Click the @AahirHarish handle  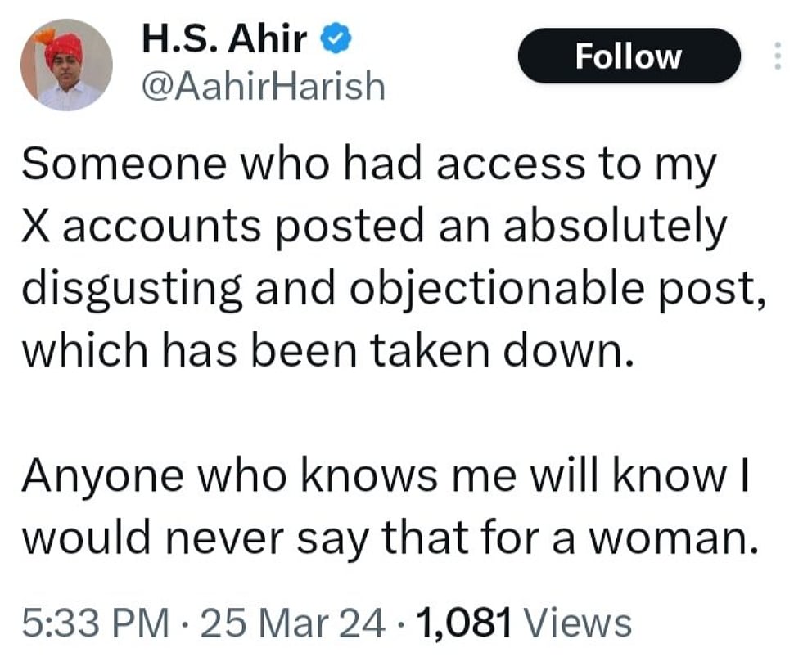(x=263, y=85)
